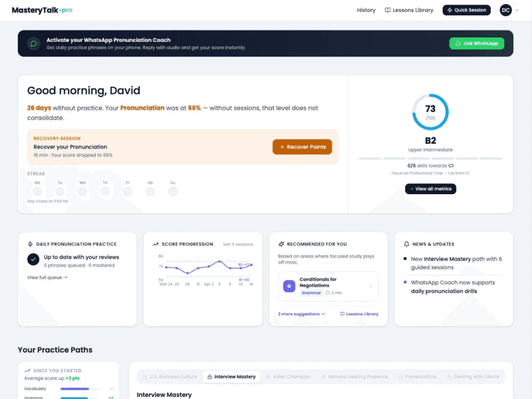Click the bell icon beside News & Updates
The width and height of the screenshot is (532, 399).
pos(406,244)
